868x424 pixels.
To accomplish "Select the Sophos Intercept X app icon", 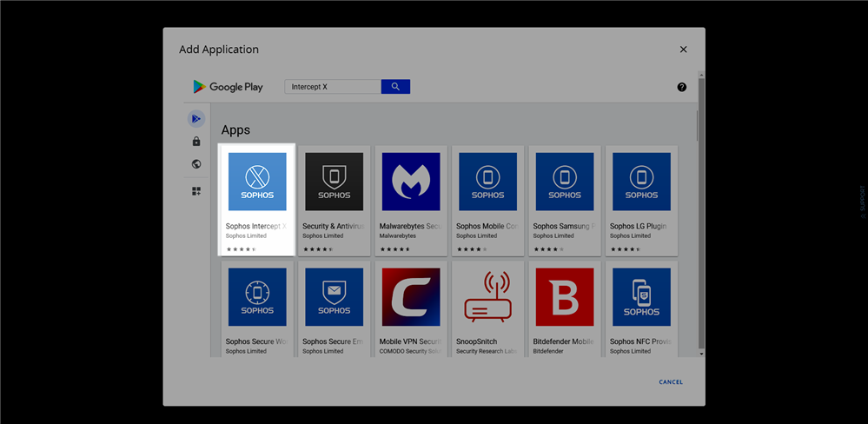I will click(x=257, y=182).
